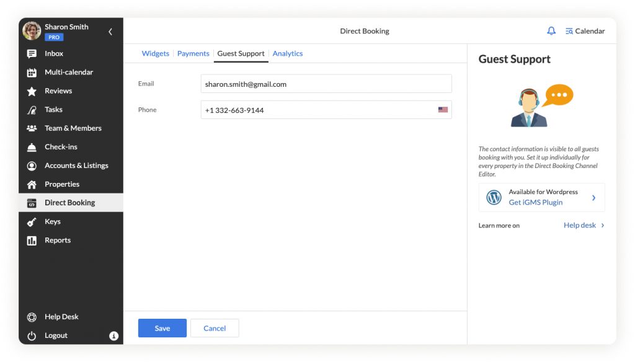Open the phone country flag selector

pos(442,109)
